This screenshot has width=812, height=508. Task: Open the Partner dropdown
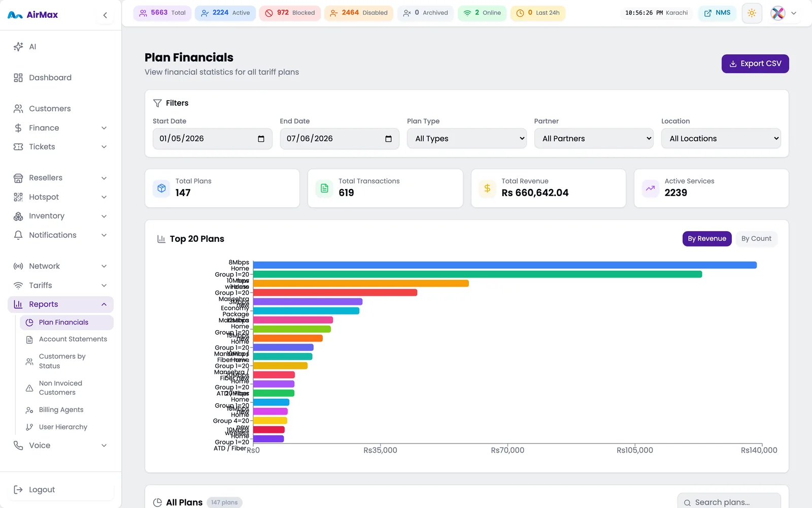point(594,139)
